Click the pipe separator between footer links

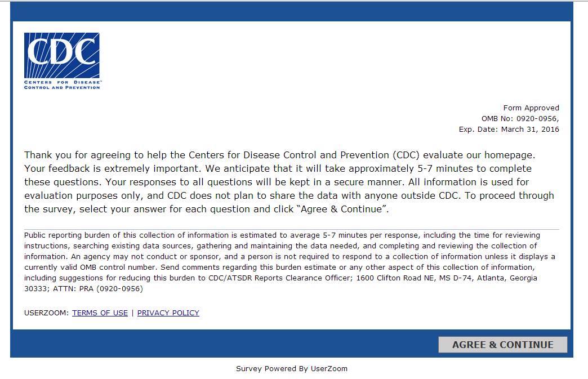click(x=132, y=313)
